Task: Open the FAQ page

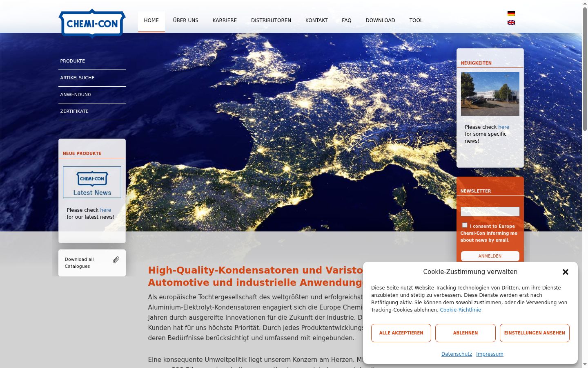Action: click(x=347, y=20)
